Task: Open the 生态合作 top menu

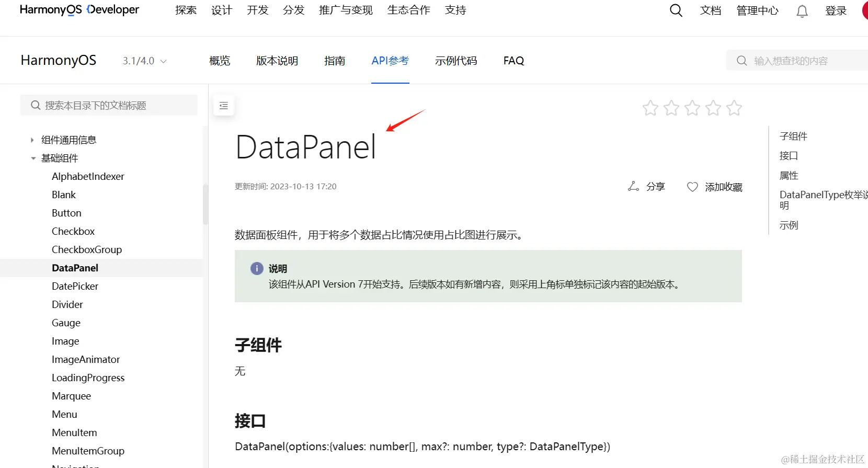Action: [x=409, y=10]
